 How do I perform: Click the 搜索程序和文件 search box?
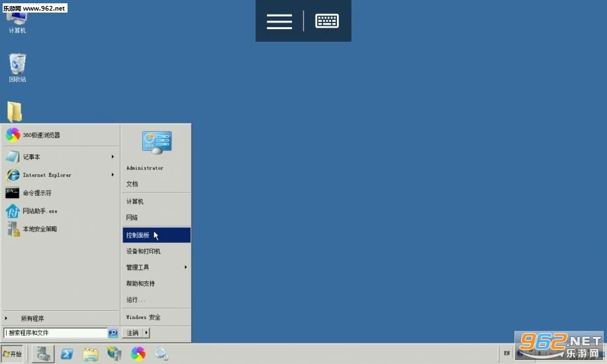[x=56, y=333]
